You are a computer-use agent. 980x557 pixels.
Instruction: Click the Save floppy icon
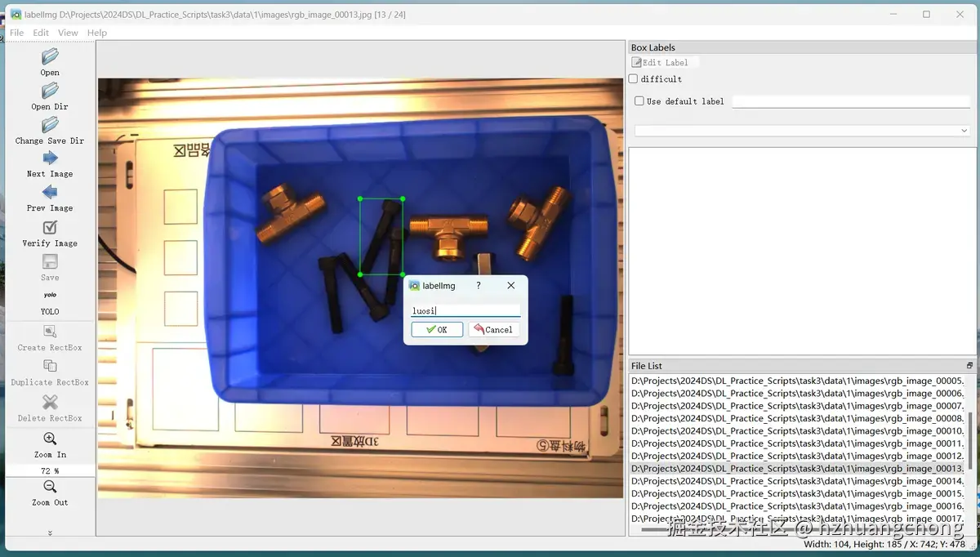click(x=50, y=262)
